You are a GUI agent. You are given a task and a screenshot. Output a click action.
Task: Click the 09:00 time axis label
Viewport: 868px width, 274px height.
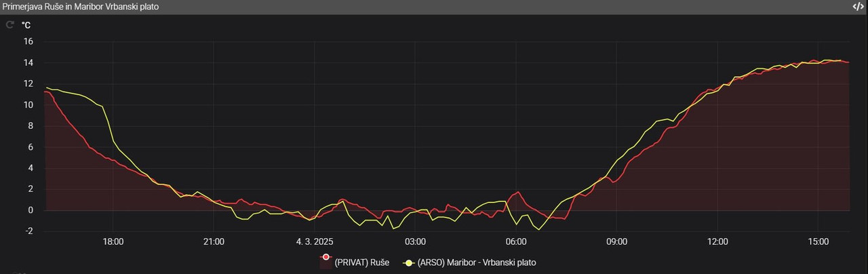pos(616,241)
